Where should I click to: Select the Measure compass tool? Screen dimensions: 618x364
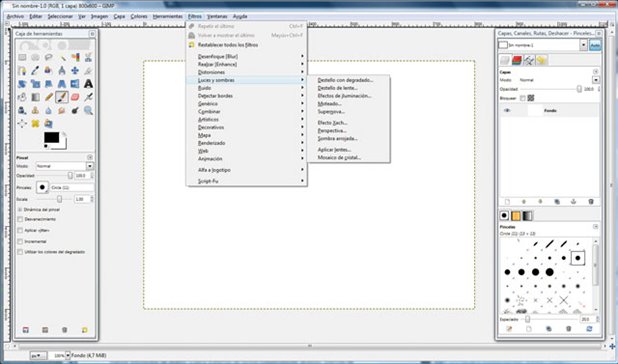coord(62,71)
